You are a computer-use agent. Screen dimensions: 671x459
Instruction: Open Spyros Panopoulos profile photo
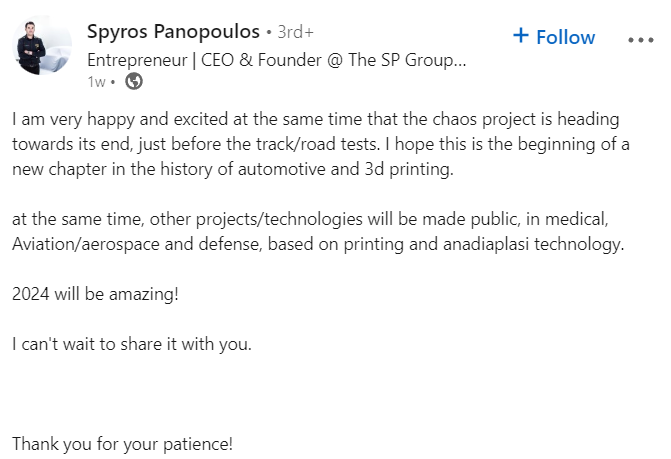click(x=42, y=45)
